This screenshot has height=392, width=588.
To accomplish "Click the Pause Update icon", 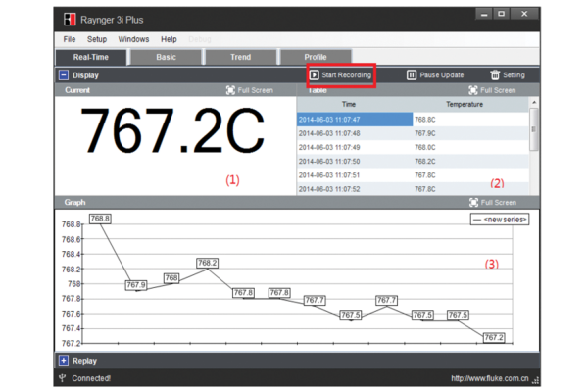I will pos(412,74).
